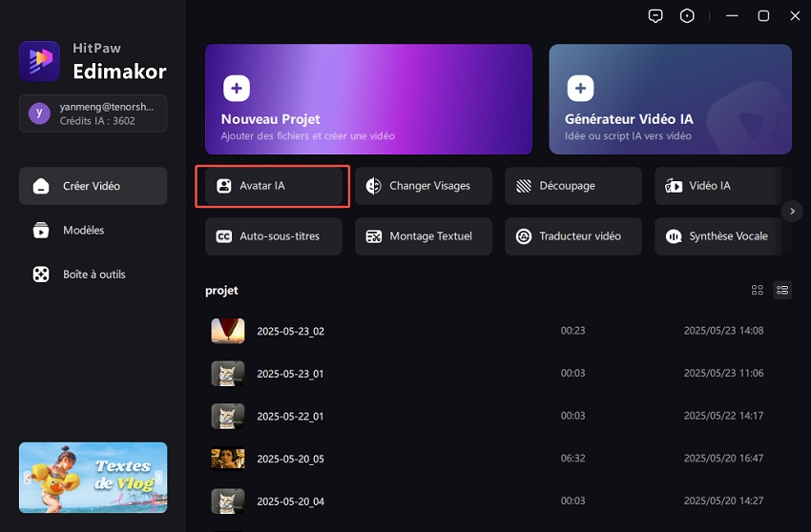811x532 pixels.
Task: Click the Changer Visages face icon
Action: pyautogui.click(x=373, y=186)
